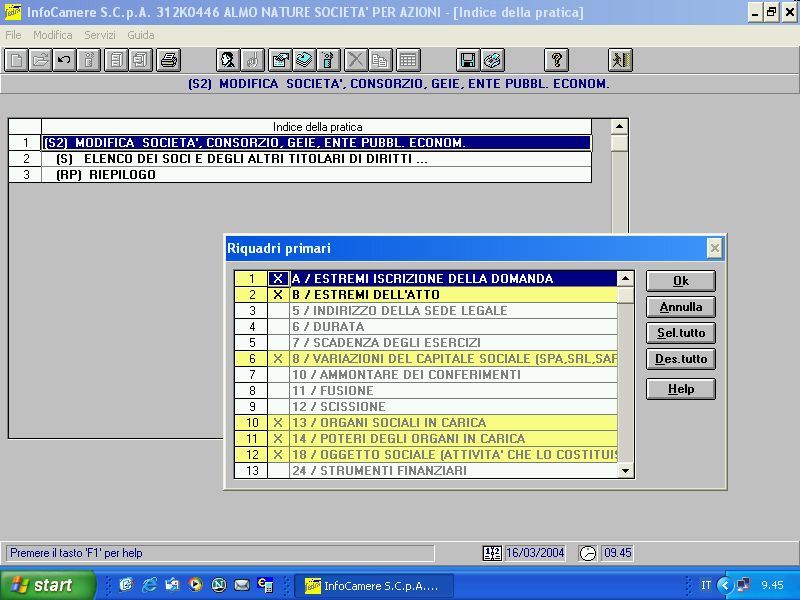Viewport: 800px width, 600px height.
Task: Uncheck the X for Oggetto sociale row
Action: pyautogui.click(x=278, y=455)
